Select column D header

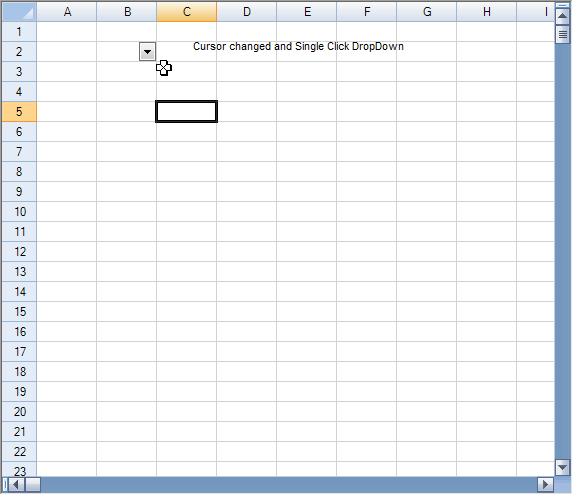pos(247,12)
